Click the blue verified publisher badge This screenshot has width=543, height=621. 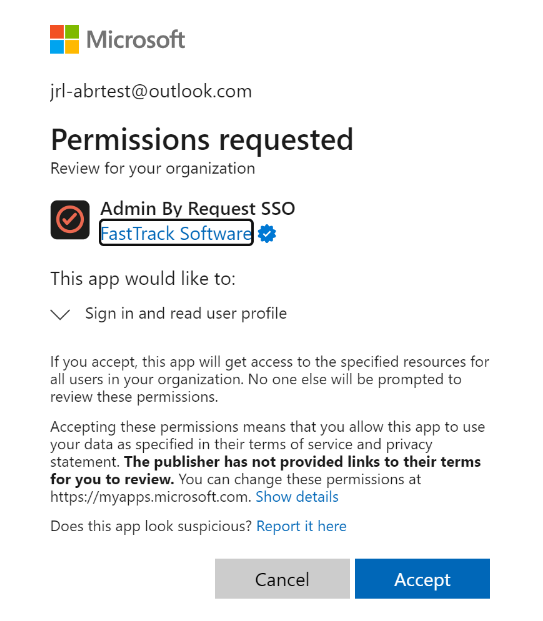pyautogui.click(x=267, y=233)
